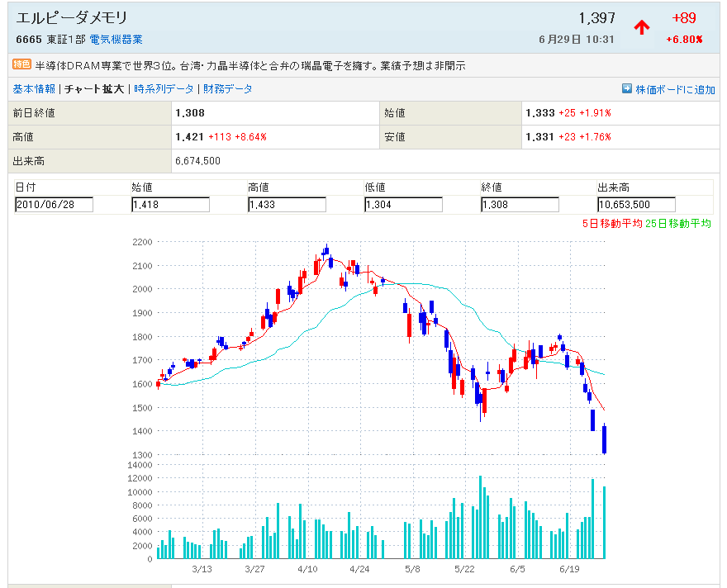Select チャート拡大 tab
The height and width of the screenshot is (588, 727).
point(94,89)
